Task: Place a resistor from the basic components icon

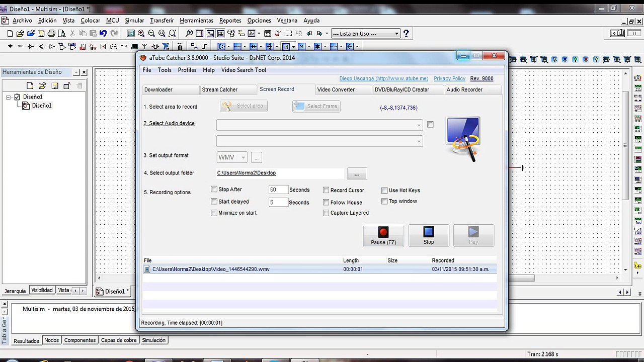Action: coord(20,46)
